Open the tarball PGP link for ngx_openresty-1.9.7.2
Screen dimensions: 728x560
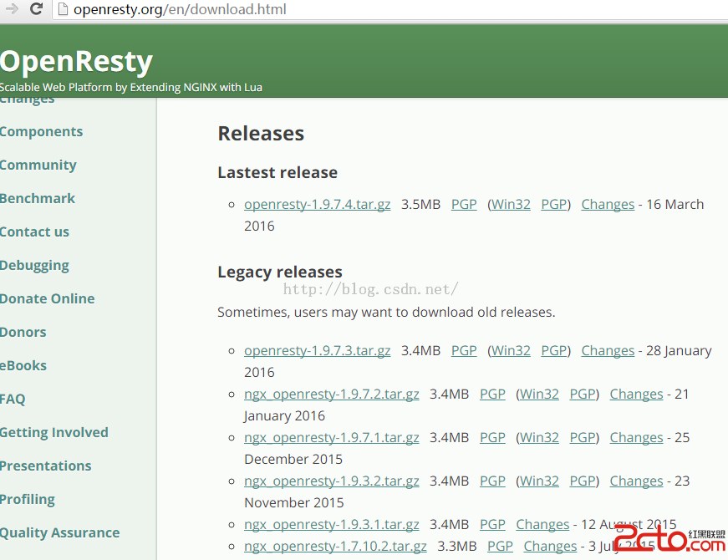coord(492,395)
